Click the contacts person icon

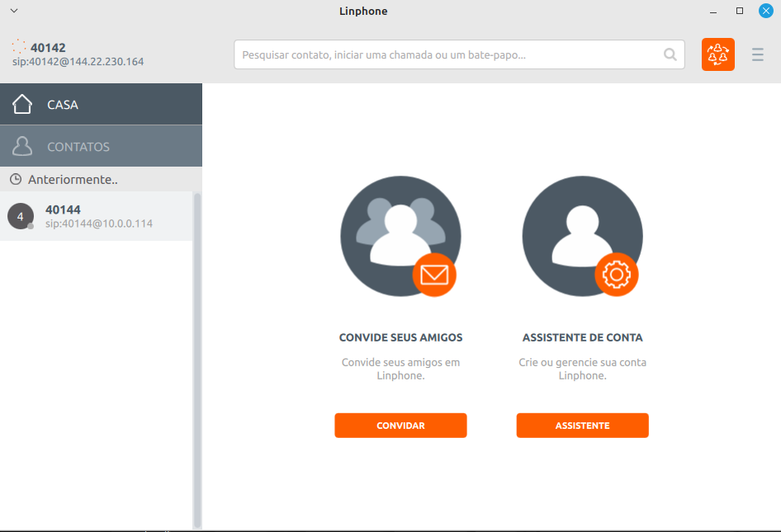coord(22,146)
